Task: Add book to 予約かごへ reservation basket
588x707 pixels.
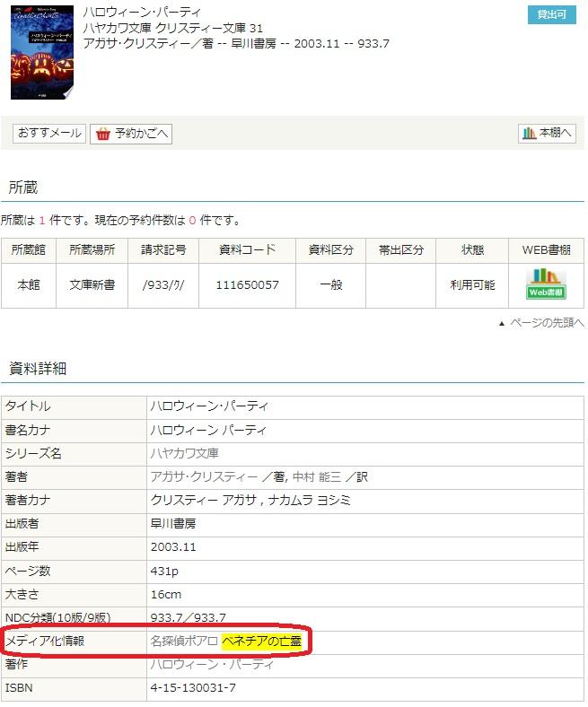Action: click(131, 134)
